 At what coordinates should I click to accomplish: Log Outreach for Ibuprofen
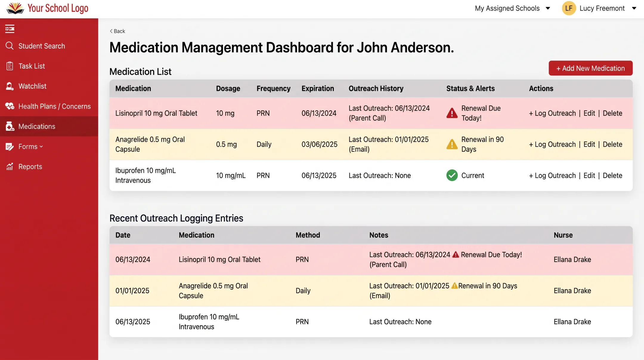tap(552, 175)
